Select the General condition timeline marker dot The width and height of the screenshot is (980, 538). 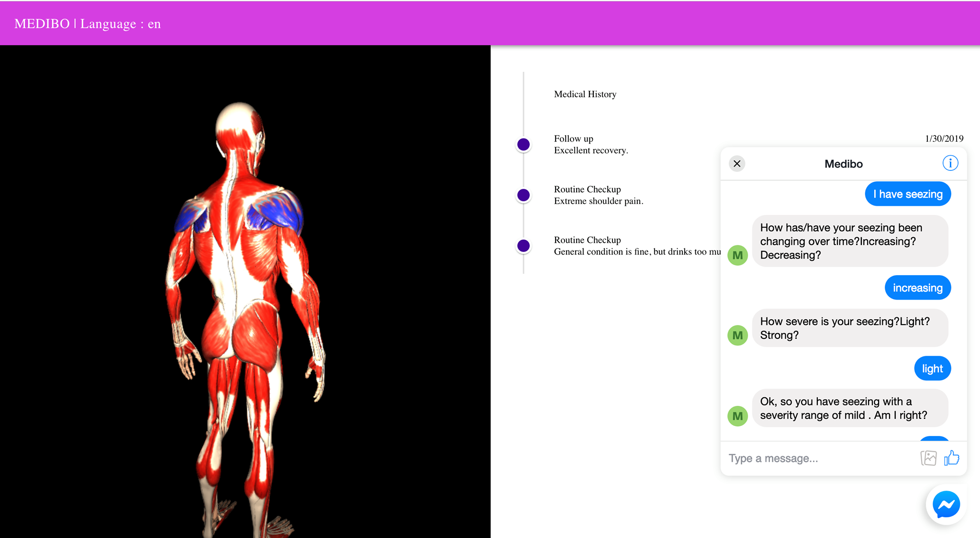pyautogui.click(x=523, y=246)
